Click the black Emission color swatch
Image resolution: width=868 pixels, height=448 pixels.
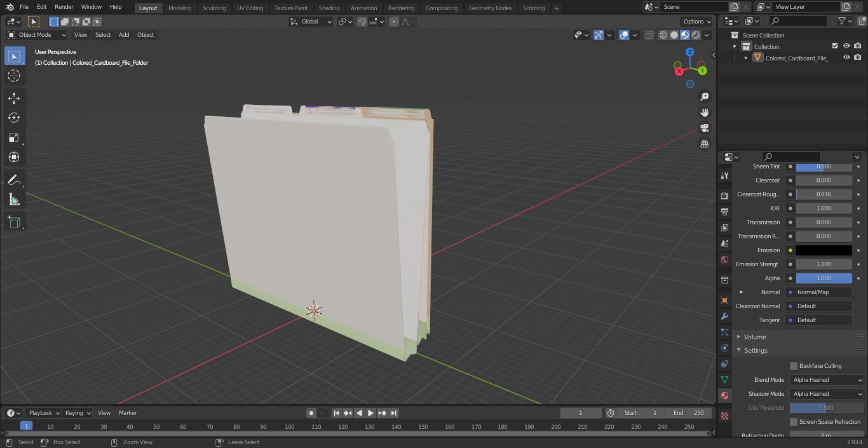click(824, 250)
